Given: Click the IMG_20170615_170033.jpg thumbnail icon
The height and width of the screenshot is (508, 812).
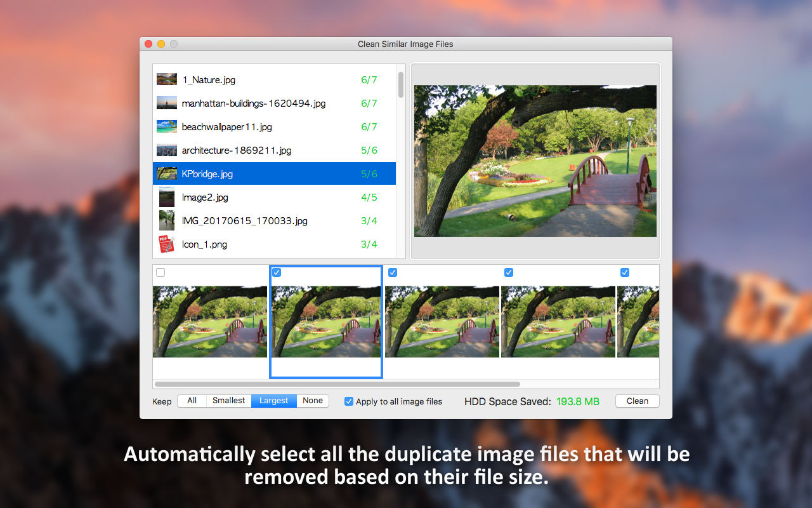Looking at the screenshot, I should [x=167, y=220].
